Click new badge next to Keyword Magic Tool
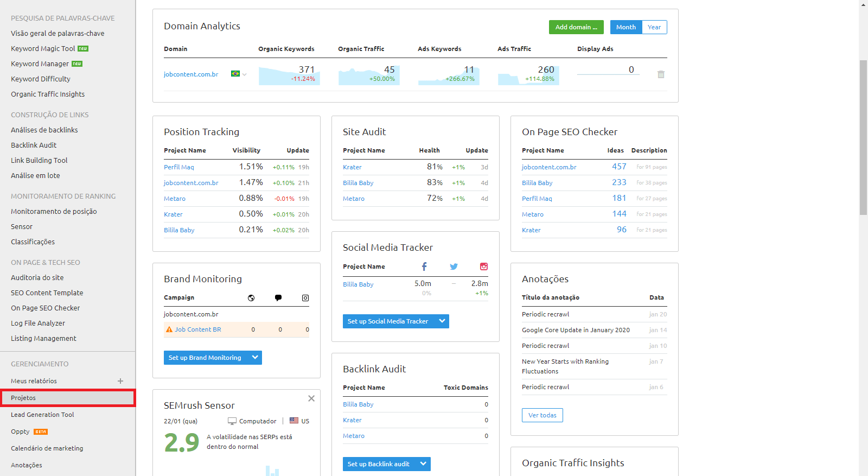The height and width of the screenshot is (476, 868). pos(83,49)
